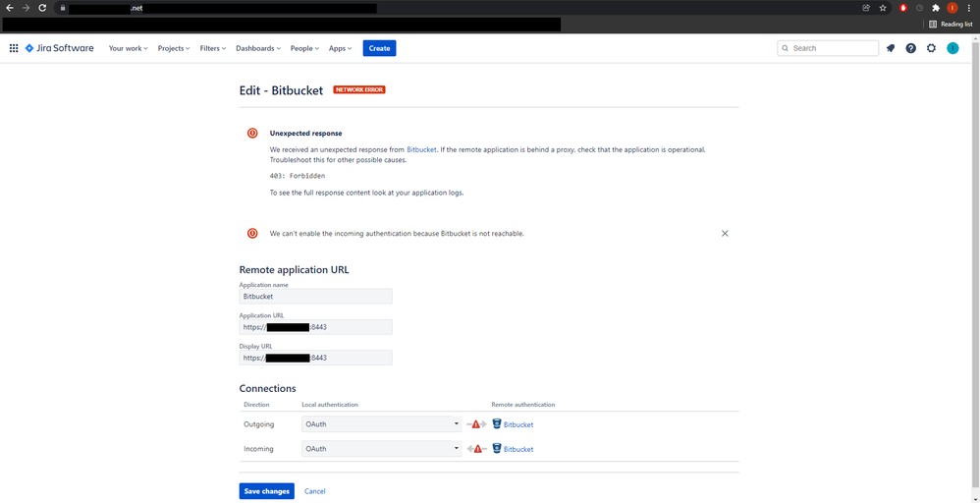Click the Display URL field

click(315, 358)
